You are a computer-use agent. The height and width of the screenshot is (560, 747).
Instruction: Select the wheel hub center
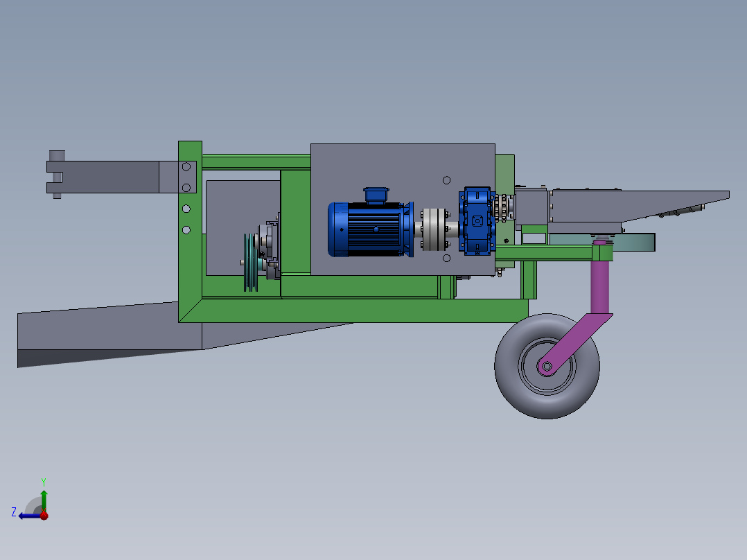[547, 366]
